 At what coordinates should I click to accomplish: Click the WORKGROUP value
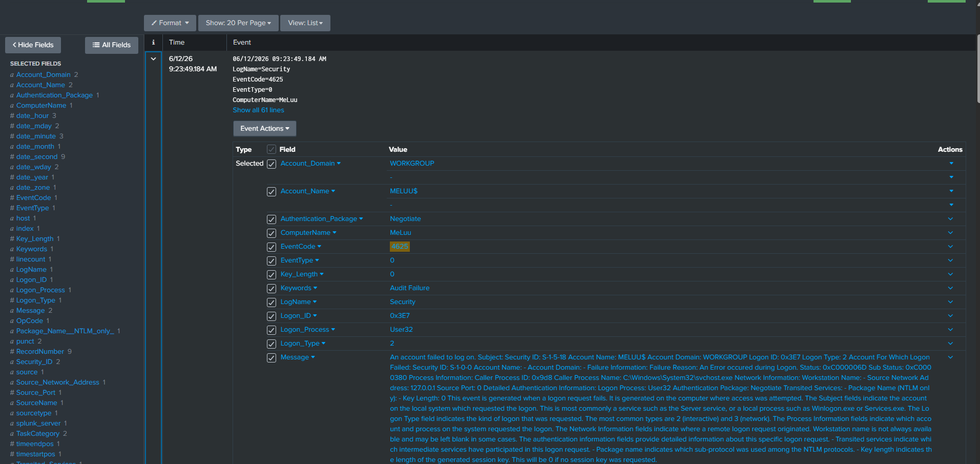tap(412, 164)
